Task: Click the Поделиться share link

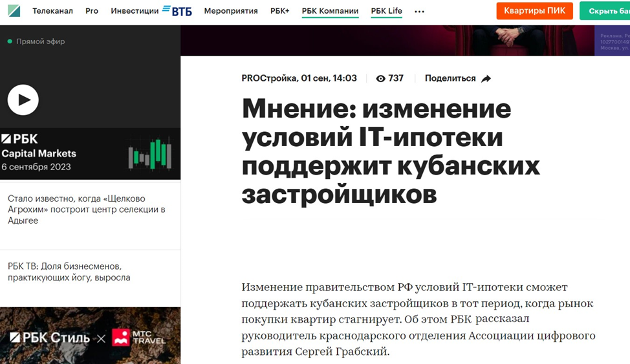Action: (x=450, y=78)
